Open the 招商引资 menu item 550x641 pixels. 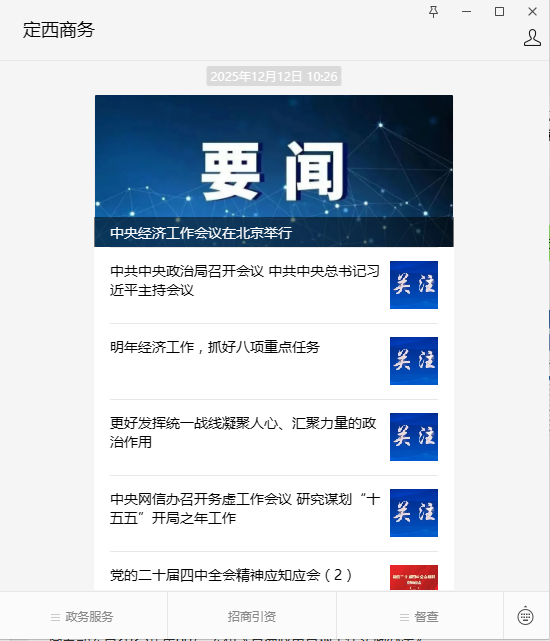251,616
